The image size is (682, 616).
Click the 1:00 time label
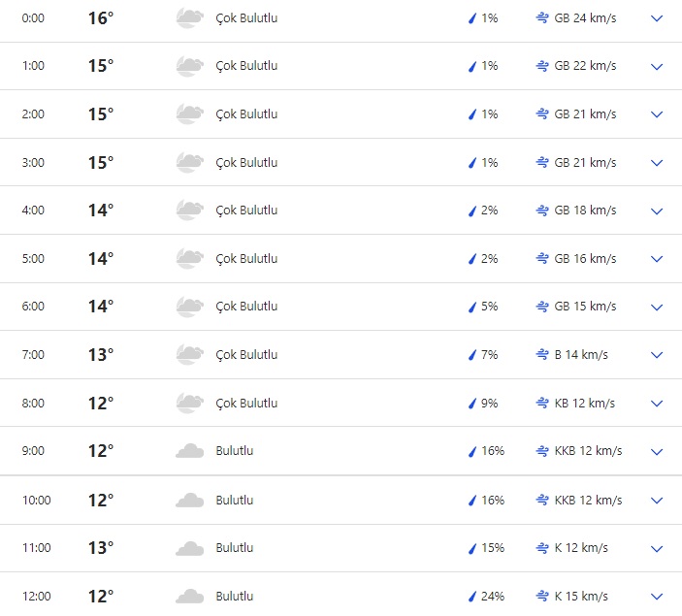click(x=33, y=66)
